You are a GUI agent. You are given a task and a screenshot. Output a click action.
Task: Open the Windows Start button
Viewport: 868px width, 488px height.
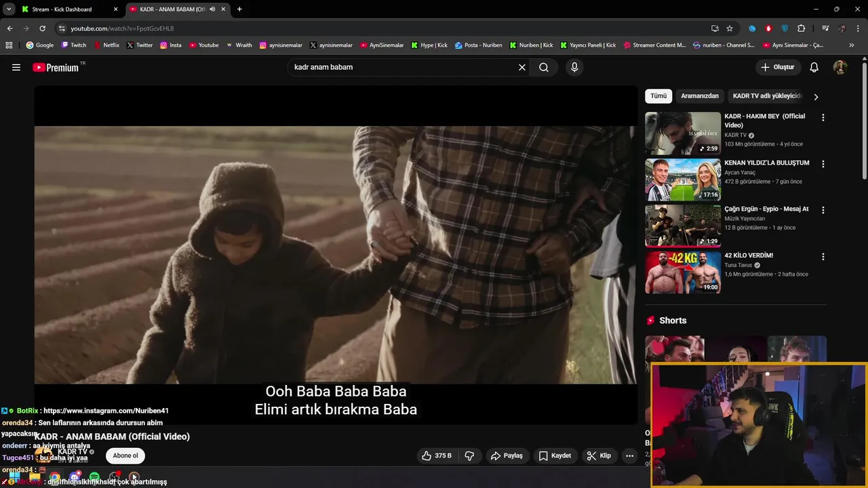coord(14,477)
